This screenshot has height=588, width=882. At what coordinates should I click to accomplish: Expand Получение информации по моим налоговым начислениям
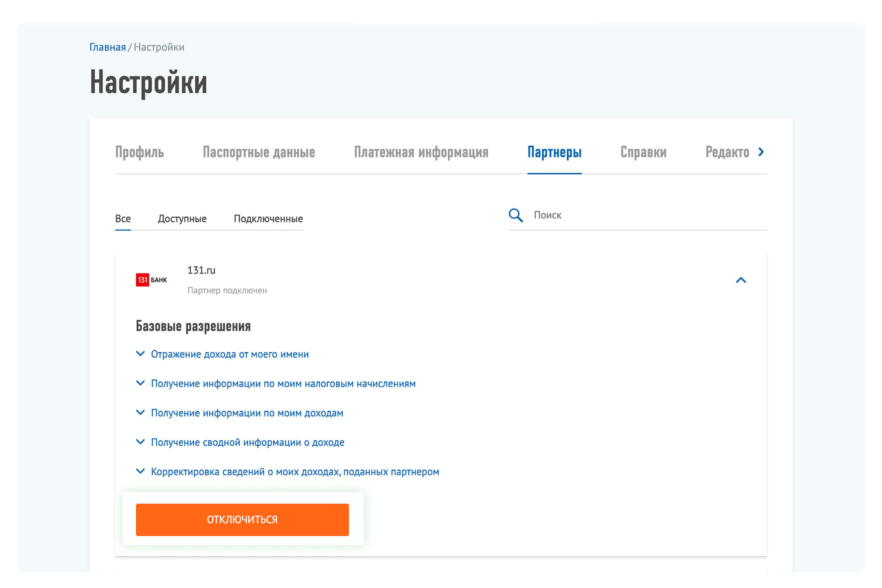click(275, 383)
